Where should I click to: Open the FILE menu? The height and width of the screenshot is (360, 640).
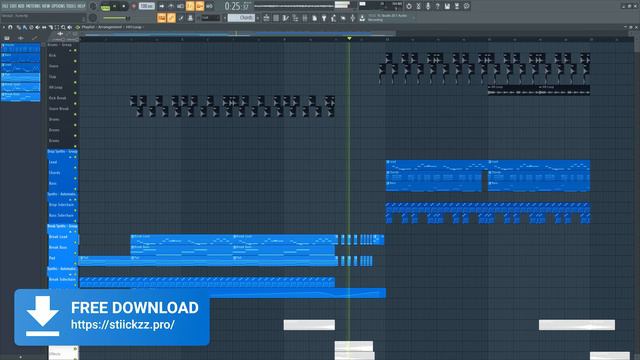click(x=4, y=6)
